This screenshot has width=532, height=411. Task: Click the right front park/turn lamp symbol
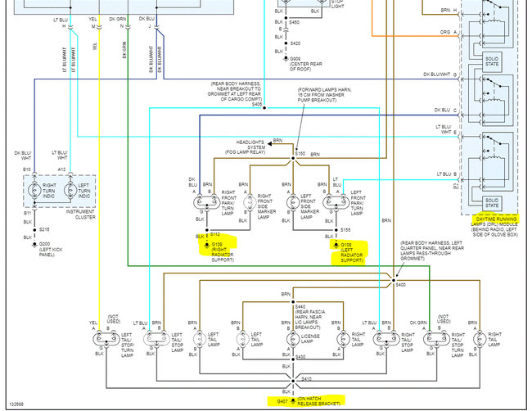coord(206,202)
